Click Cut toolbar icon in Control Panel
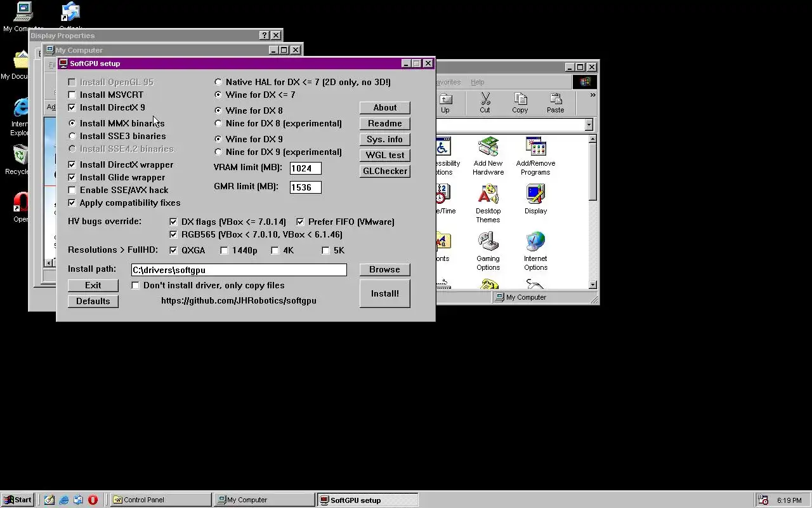 [x=485, y=103]
